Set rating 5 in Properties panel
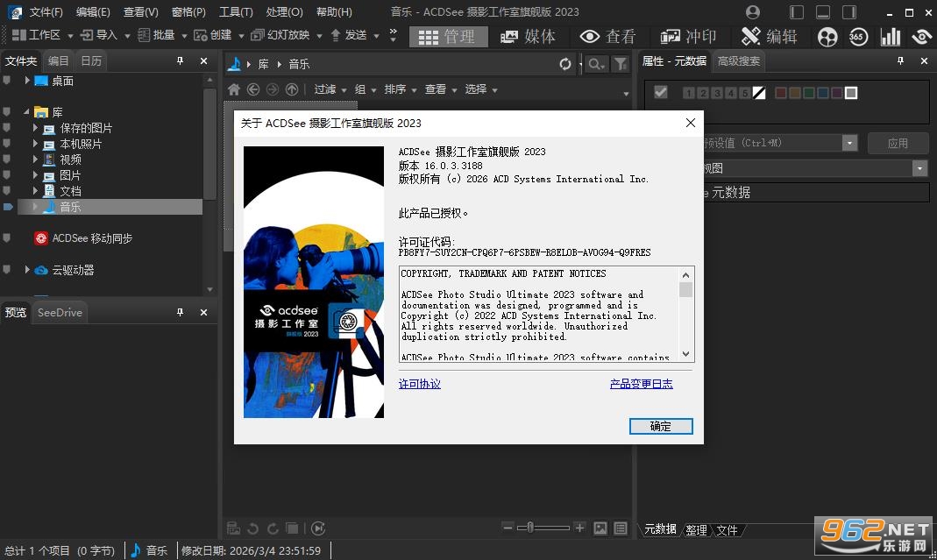The height and width of the screenshot is (560, 937). 744,93
